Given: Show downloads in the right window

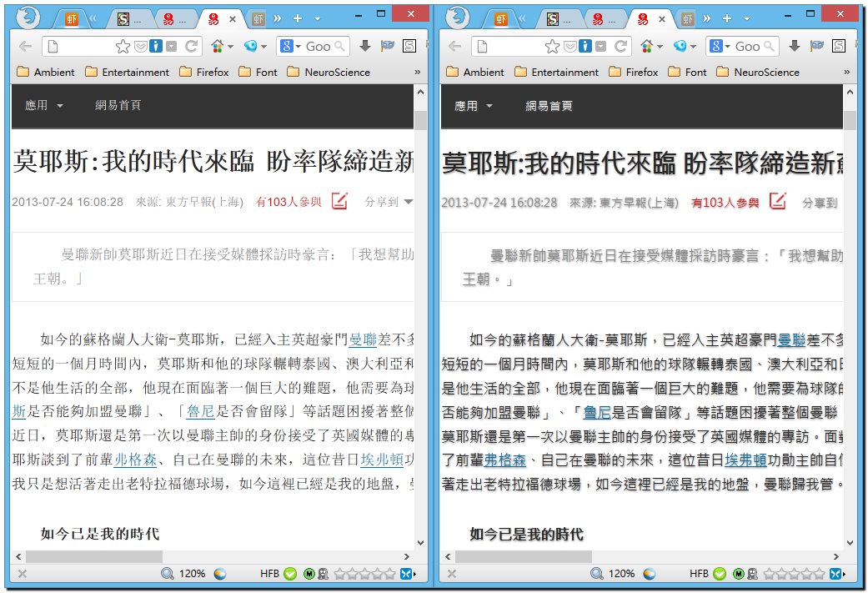Looking at the screenshot, I should click(795, 47).
